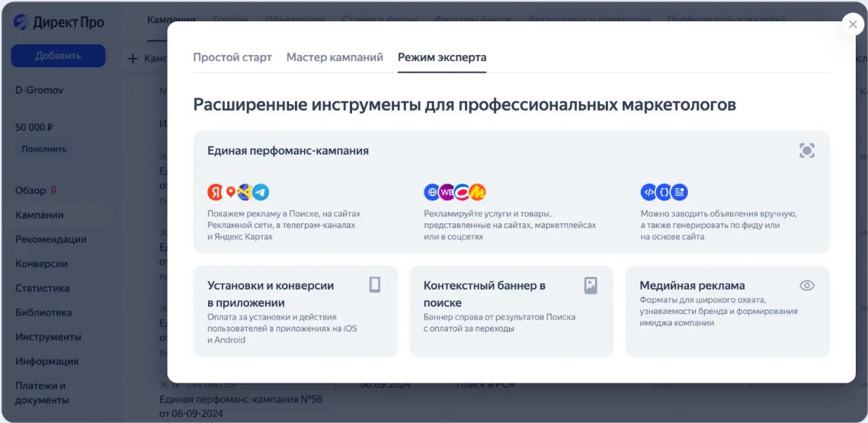Open Статистика in the sidebar
Image resolution: width=868 pixels, height=423 pixels.
tap(43, 288)
